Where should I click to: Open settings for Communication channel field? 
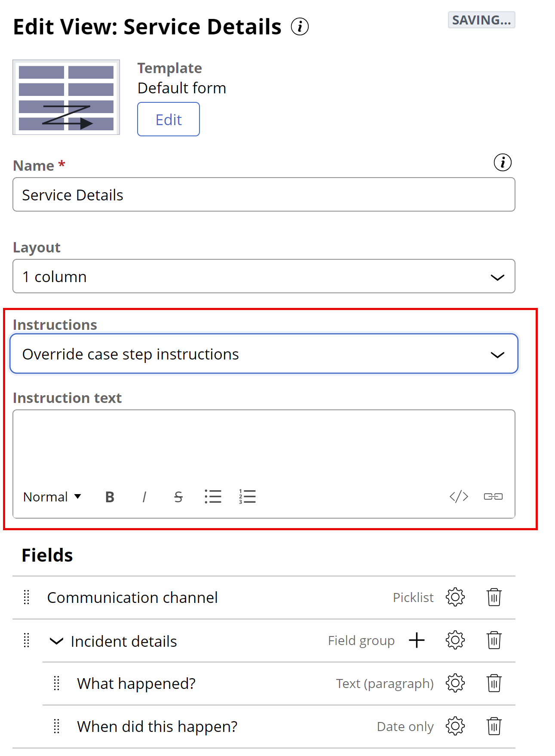[x=455, y=597]
